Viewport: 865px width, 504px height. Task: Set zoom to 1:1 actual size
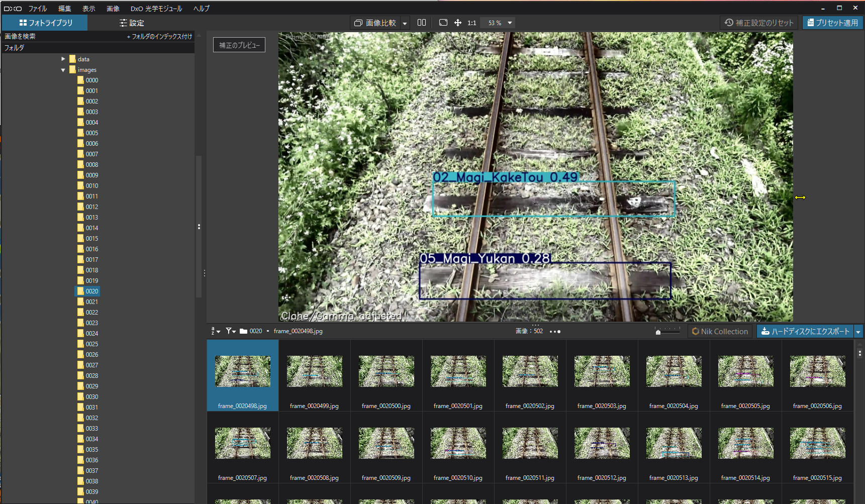point(471,23)
